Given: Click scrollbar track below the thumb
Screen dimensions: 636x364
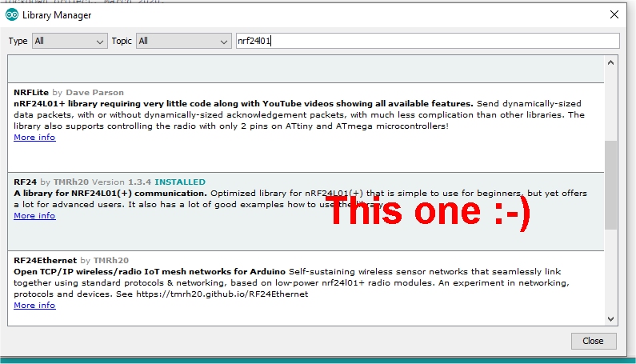Looking at the screenshot, I should (611, 272).
